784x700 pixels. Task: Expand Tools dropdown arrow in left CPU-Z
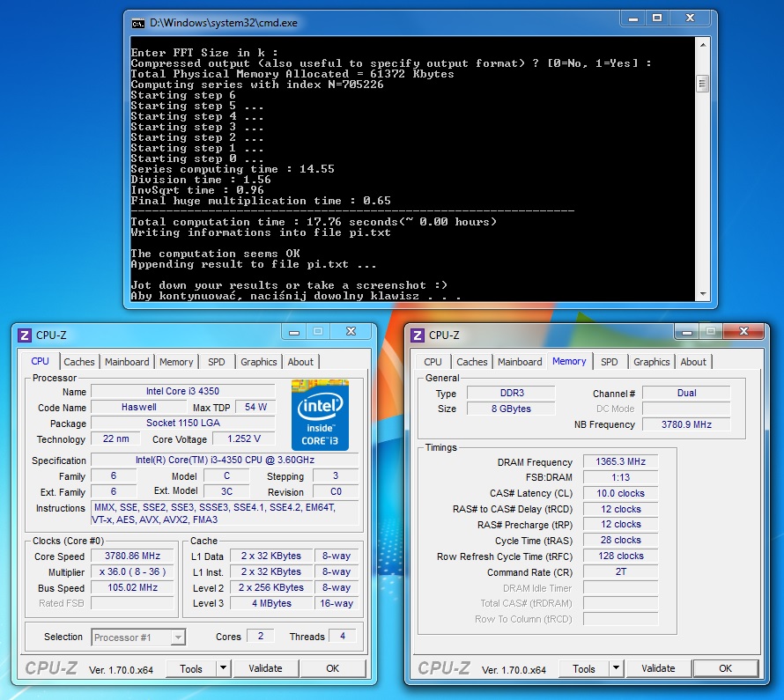223,668
